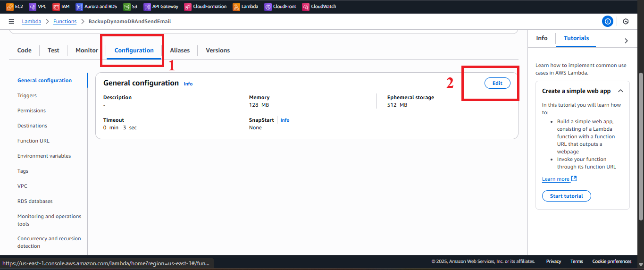Open the S3 service shortcut icon

click(x=127, y=7)
